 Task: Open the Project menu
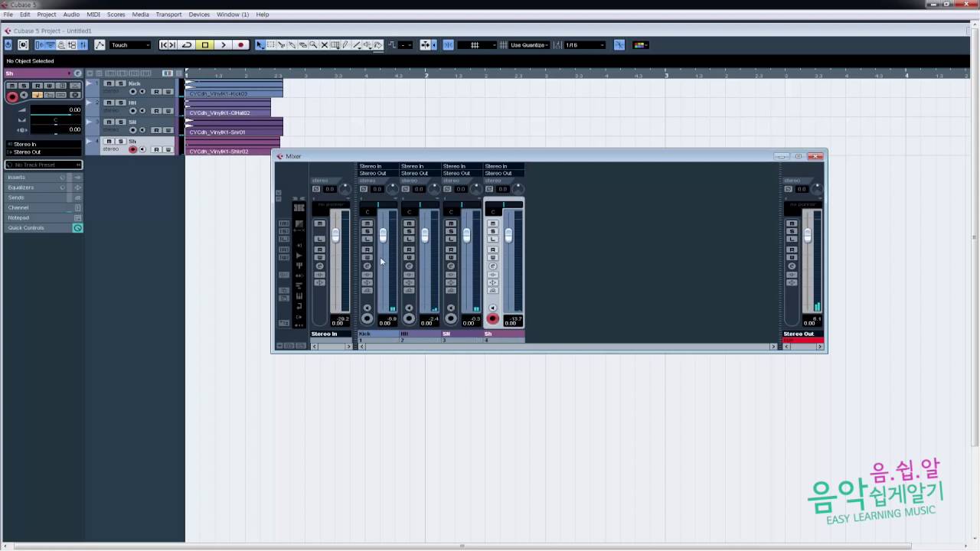(47, 15)
